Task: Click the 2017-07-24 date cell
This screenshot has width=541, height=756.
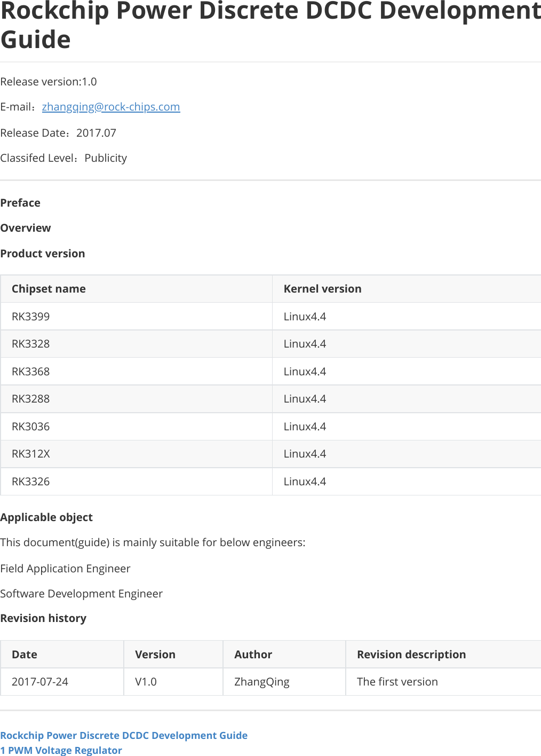Action: click(40, 682)
